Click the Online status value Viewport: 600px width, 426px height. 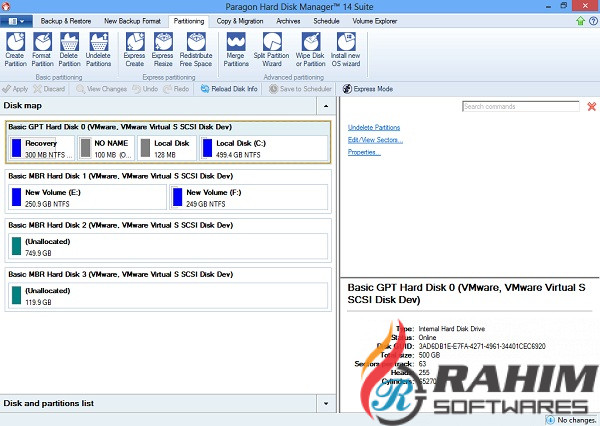coord(427,338)
